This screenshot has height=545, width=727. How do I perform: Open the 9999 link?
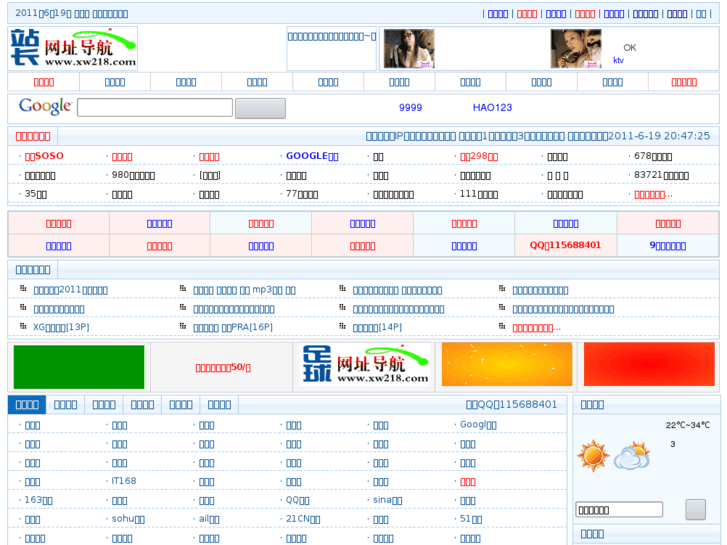click(410, 108)
